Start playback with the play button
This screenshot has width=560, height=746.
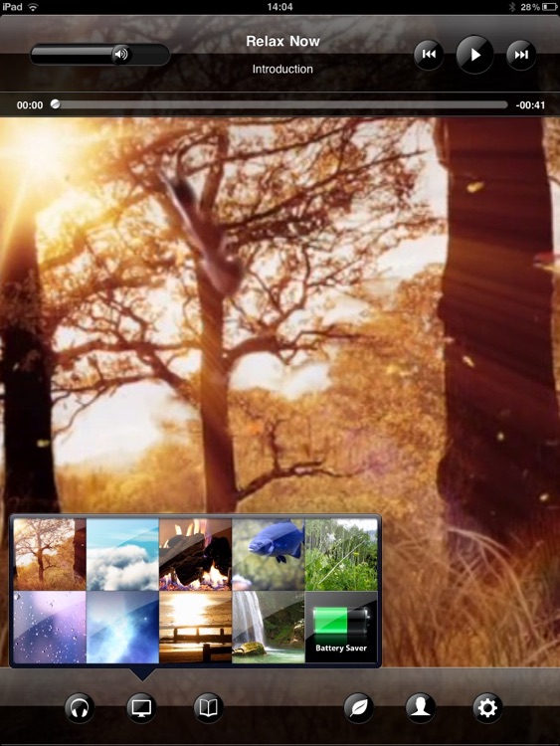click(474, 55)
